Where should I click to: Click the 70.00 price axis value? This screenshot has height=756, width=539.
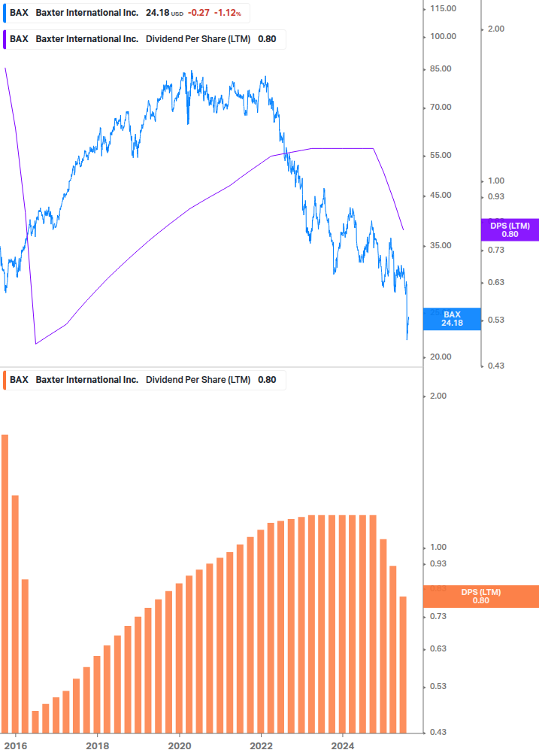pos(441,107)
